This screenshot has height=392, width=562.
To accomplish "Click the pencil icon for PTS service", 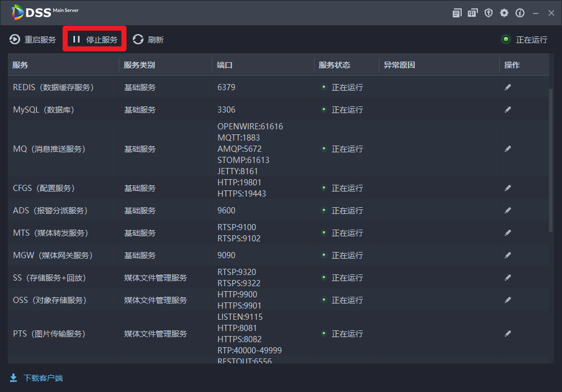I will pos(508,334).
